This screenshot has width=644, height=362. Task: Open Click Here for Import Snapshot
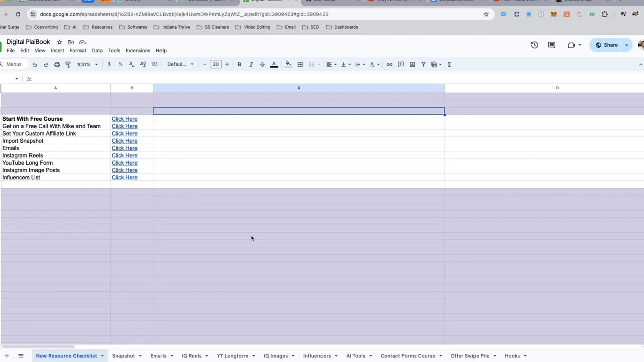tap(124, 141)
